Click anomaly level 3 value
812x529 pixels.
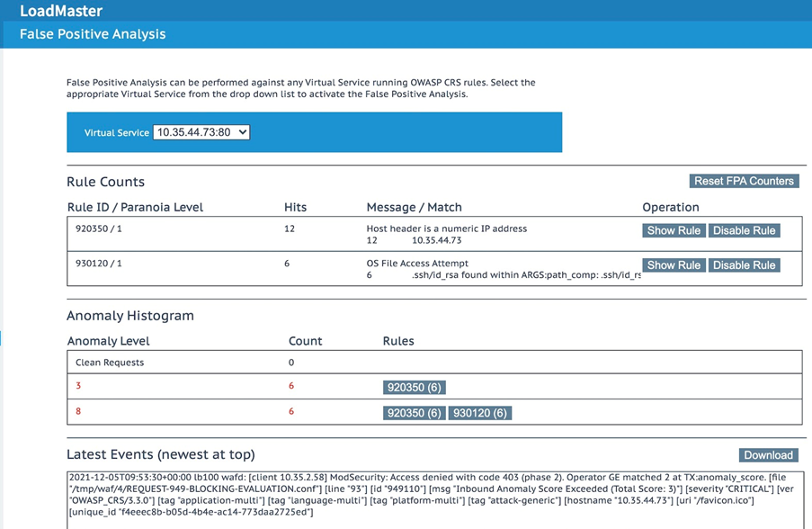click(x=78, y=385)
